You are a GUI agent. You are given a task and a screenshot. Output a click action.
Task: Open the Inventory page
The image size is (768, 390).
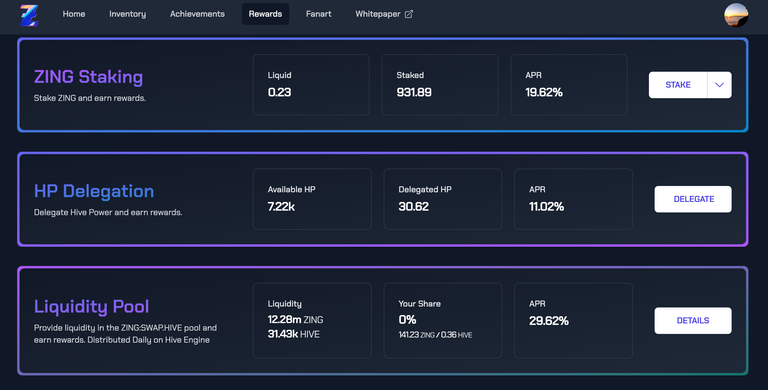127,14
